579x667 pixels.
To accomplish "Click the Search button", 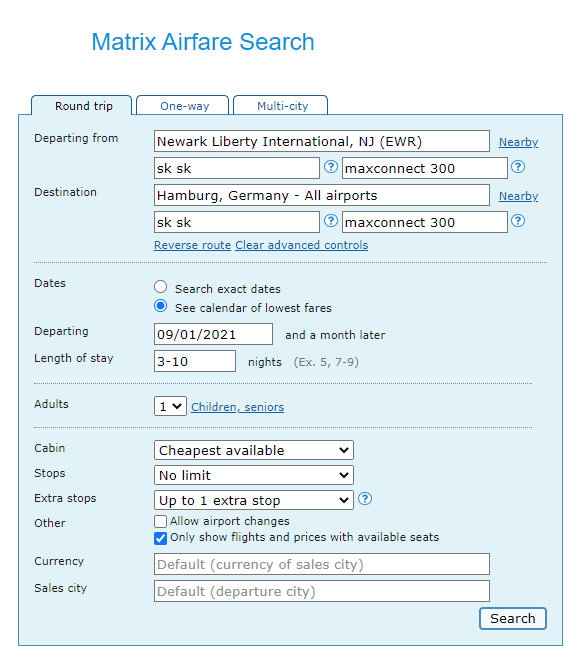I will pos(513,618).
